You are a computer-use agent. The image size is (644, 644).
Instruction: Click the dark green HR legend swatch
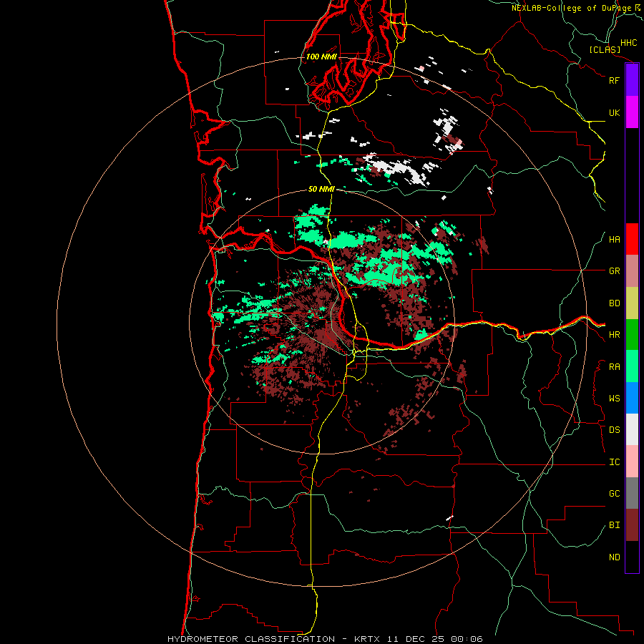pyautogui.click(x=632, y=335)
